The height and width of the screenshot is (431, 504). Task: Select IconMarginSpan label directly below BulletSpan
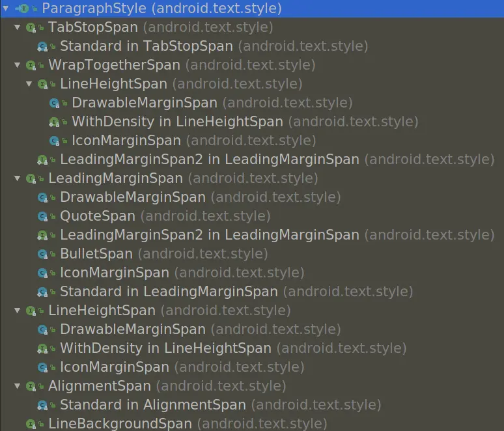(x=115, y=273)
